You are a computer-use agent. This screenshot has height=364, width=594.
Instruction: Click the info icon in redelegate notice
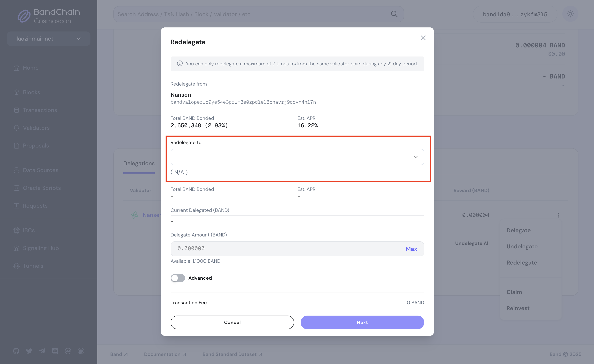pos(180,64)
